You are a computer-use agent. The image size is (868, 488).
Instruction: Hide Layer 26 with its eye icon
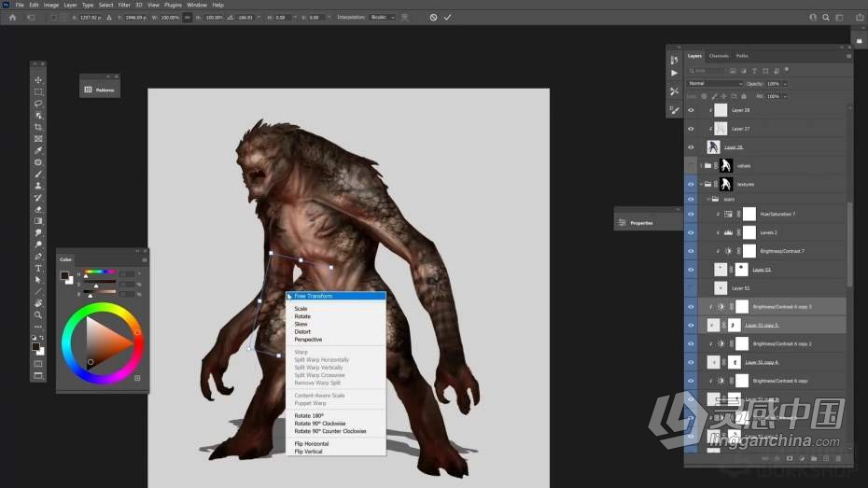691,147
